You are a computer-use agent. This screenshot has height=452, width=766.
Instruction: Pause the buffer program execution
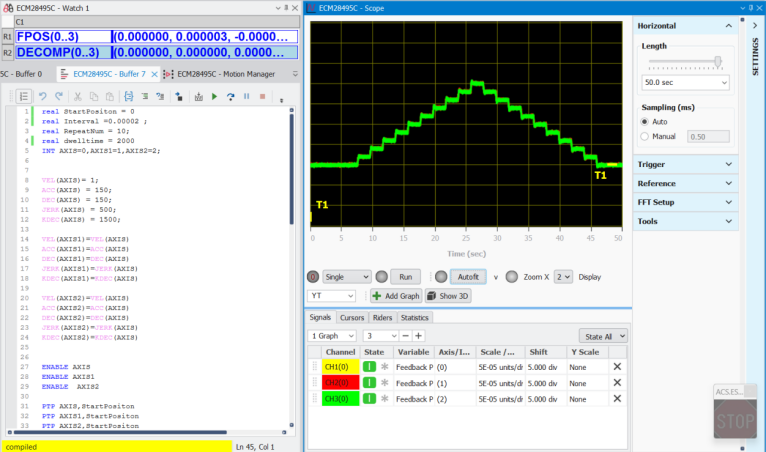(247, 96)
